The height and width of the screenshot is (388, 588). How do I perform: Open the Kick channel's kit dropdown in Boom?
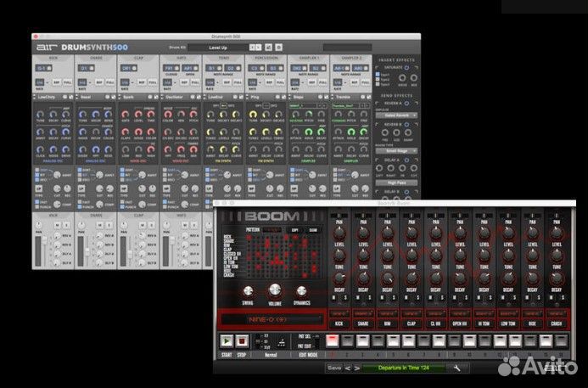(x=339, y=313)
